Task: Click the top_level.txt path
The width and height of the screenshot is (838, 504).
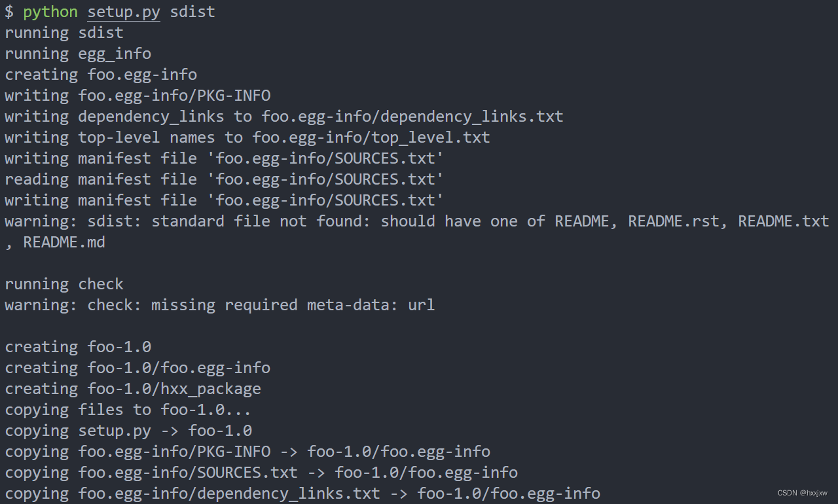Action: (x=371, y=137)
